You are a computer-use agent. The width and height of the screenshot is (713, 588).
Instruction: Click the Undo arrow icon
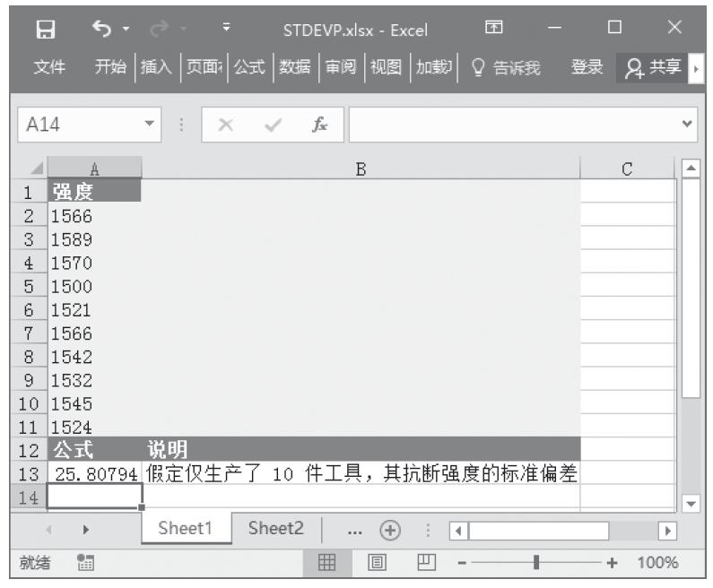pyautogui.click(x=100, y=29)
